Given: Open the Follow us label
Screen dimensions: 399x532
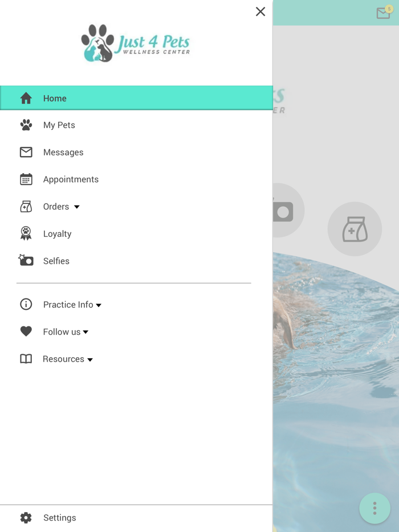Looking at the screenshot, I should 62,332.
